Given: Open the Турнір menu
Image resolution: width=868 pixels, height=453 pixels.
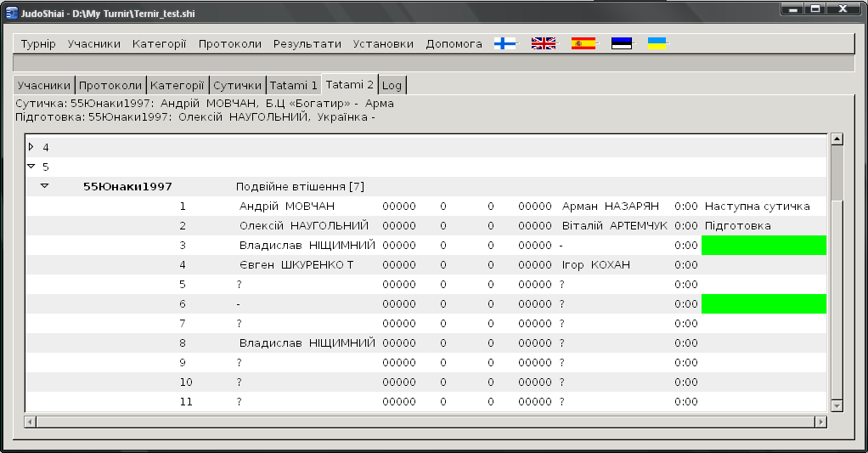Looking at the screenshot, I should (x=38, y=44).
